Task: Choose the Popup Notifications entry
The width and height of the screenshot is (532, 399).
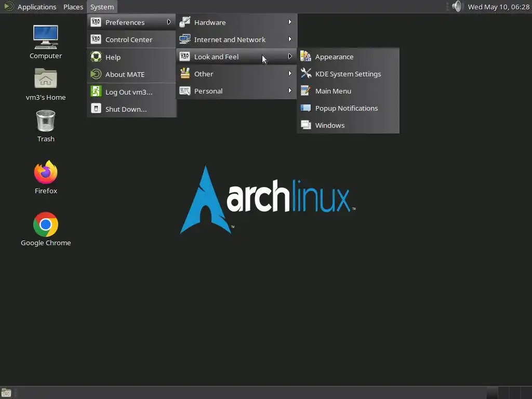Action: 348,108
